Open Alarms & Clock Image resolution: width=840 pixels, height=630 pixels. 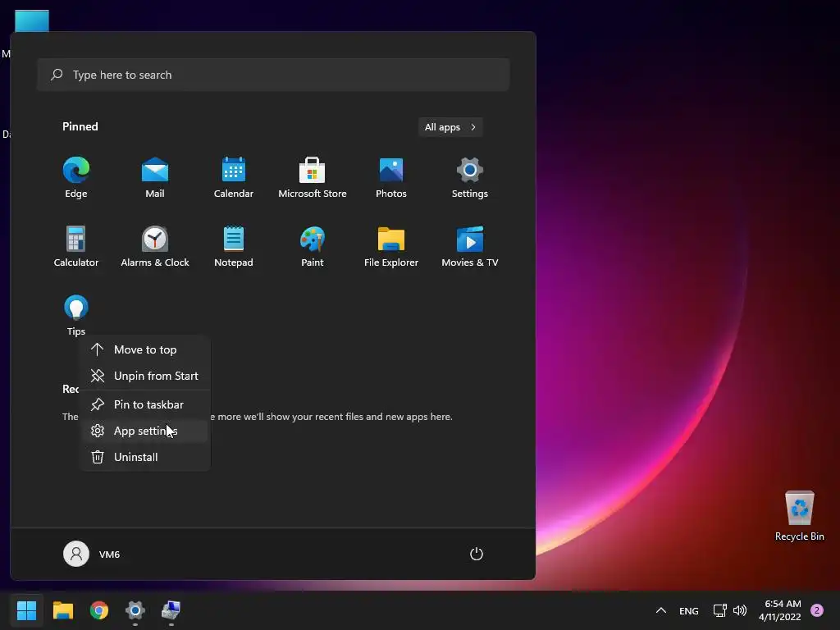click(155, 246)
